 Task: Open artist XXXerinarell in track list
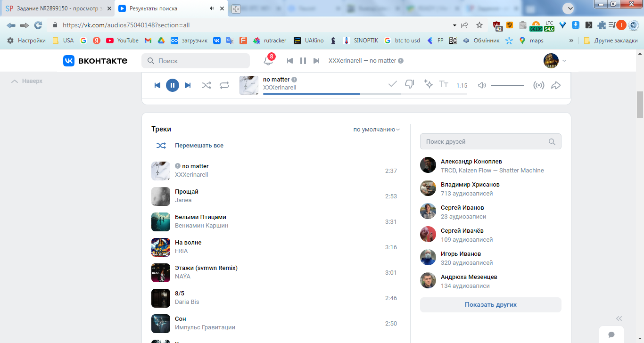191,175
